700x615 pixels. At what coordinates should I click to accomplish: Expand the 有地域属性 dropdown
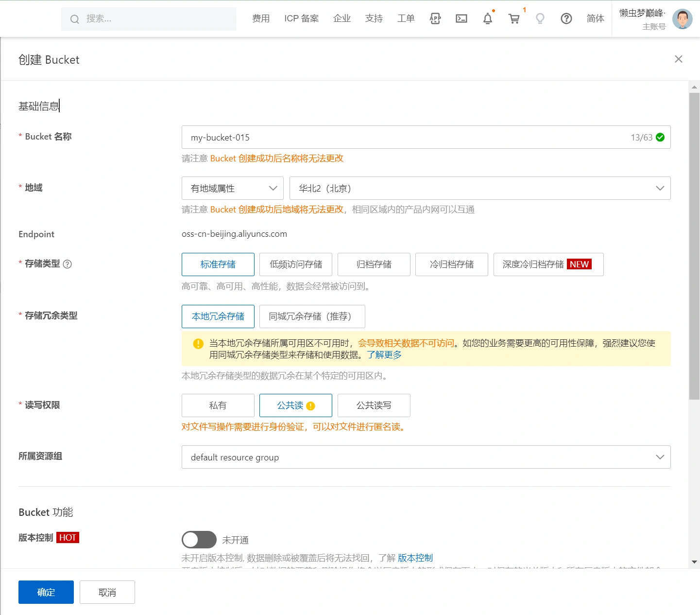(233, 188)
